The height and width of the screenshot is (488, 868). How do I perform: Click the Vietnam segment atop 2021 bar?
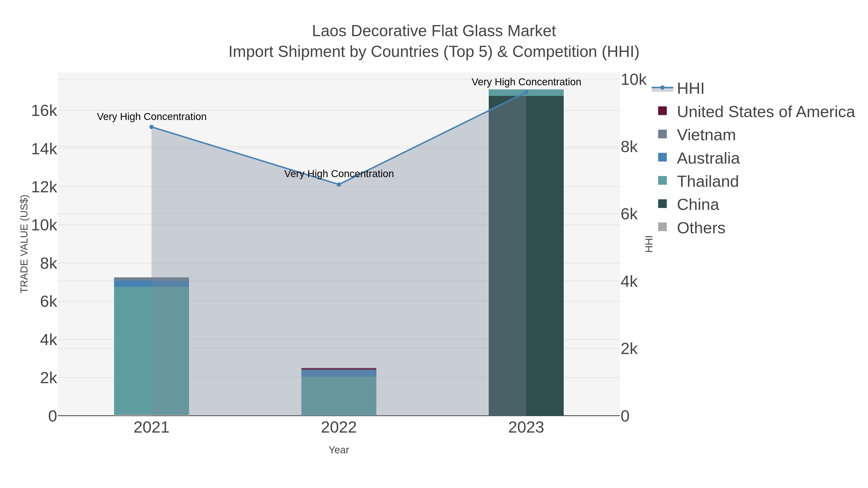pos(152,279)
